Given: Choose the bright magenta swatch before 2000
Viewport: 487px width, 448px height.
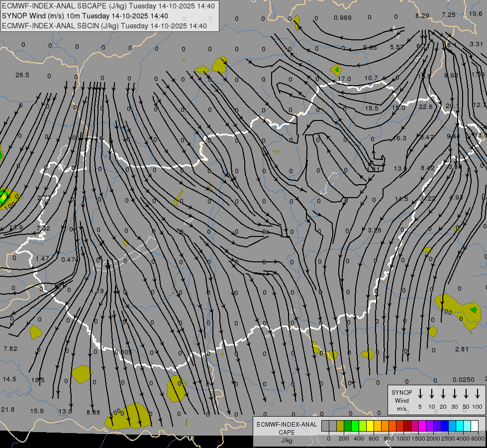Looking at the screenshot, I should pyautogui.click(x=422, y=426).
